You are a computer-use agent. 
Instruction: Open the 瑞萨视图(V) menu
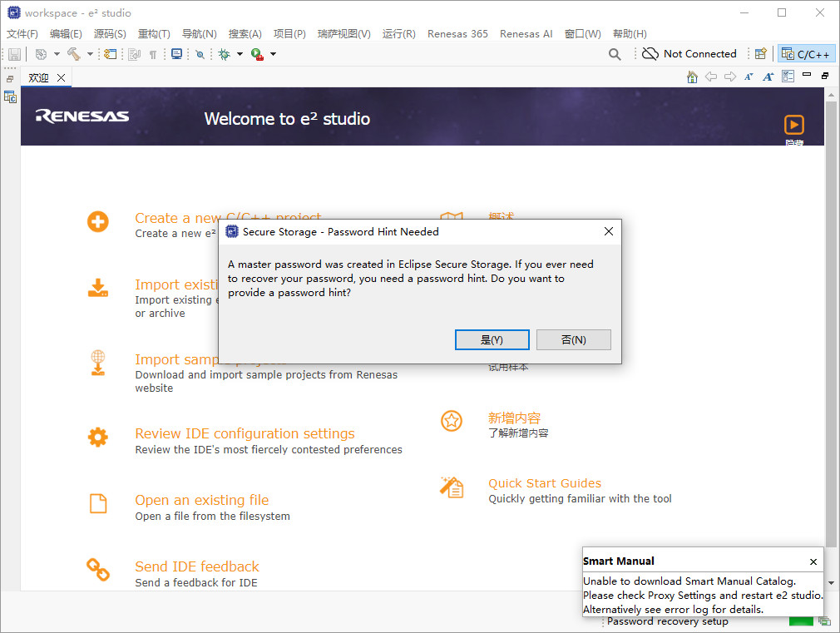click(344, 34)
